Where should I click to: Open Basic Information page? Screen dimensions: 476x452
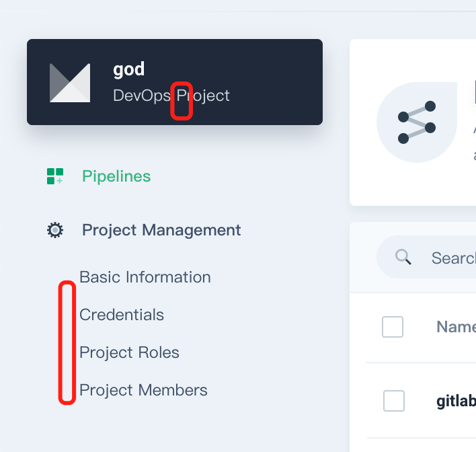click(145, 277)
